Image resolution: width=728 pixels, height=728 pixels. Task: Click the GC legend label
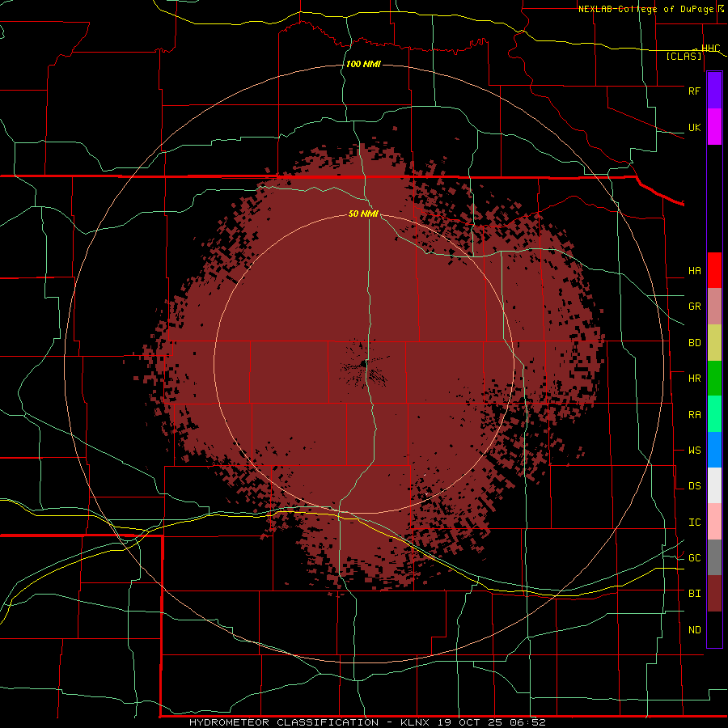694,558
